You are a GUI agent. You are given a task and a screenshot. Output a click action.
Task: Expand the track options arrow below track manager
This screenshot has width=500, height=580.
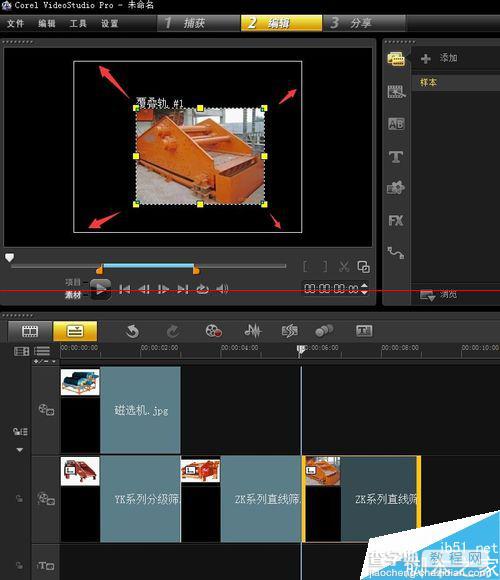coord(20,450)
